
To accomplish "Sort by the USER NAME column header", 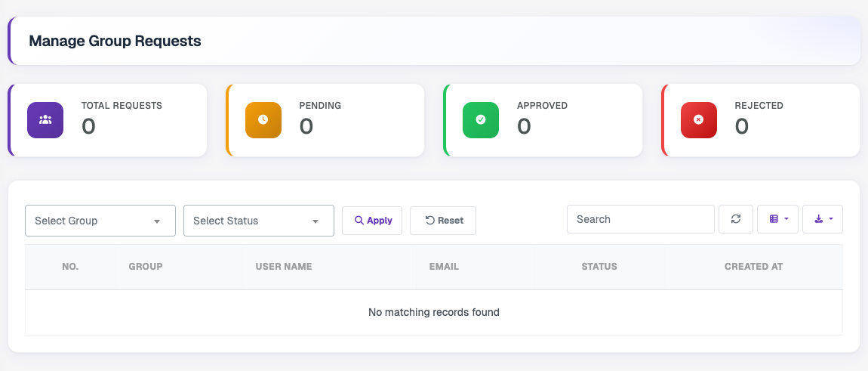I will [x=329, y=267].
